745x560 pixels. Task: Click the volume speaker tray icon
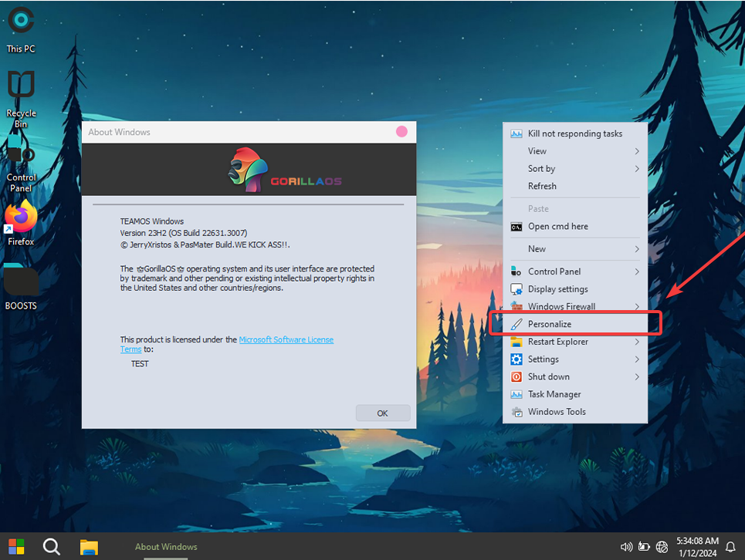tap(627, 547)
